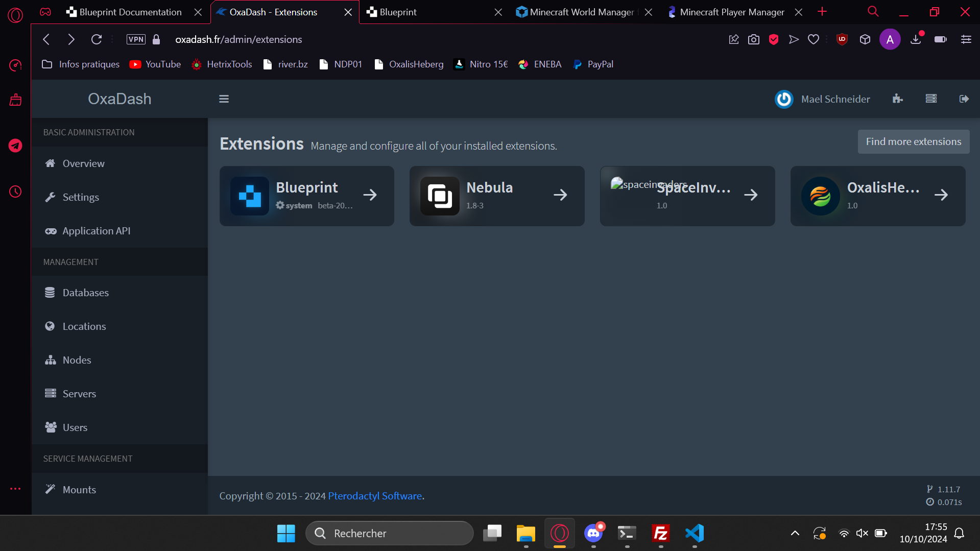Open a new browser tab
The image size is (980, 551).
822,12
